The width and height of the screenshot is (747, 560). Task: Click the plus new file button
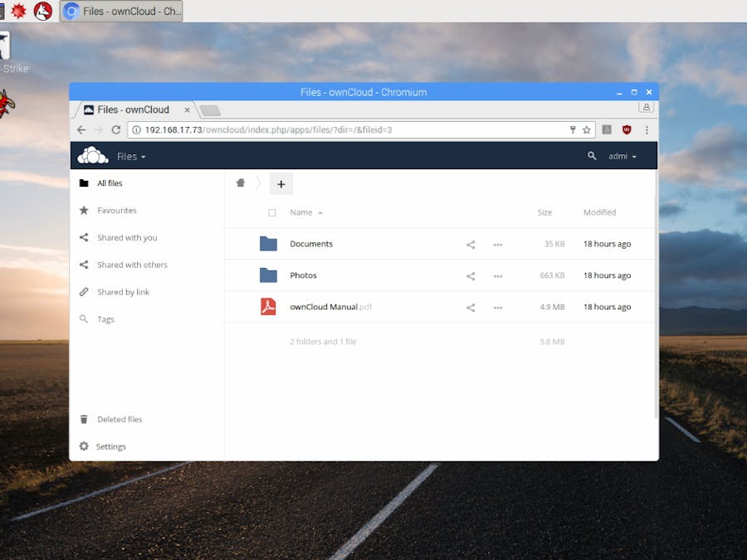click(281, 184)
